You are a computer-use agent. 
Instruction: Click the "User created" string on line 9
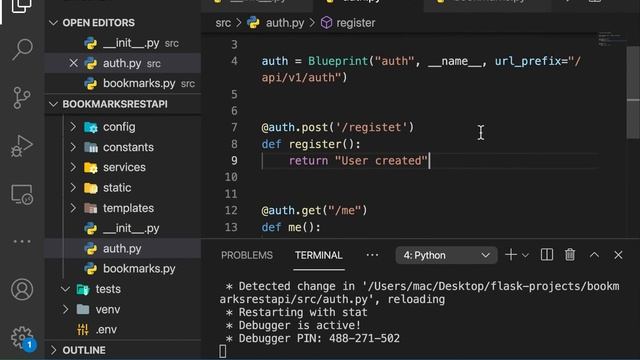[381, 160]
